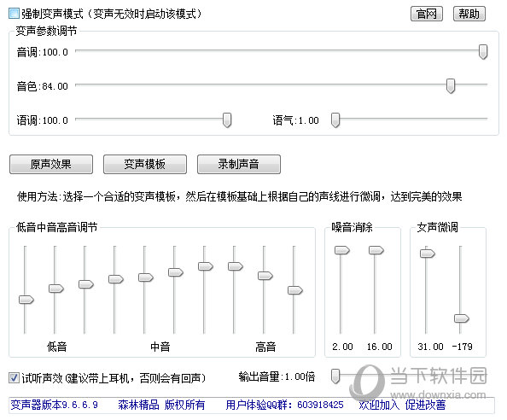
Task: Click the 中音 midrange label
Action: [x=160, y=347]
